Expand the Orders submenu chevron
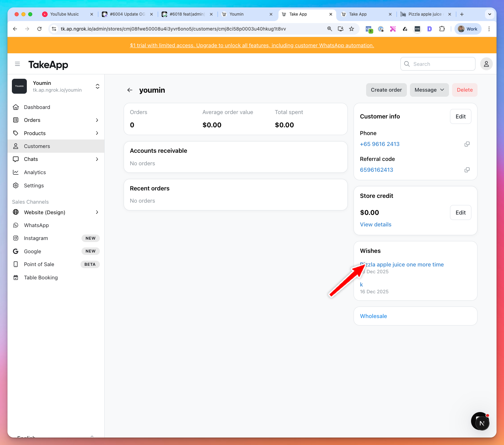 point(97,120)
